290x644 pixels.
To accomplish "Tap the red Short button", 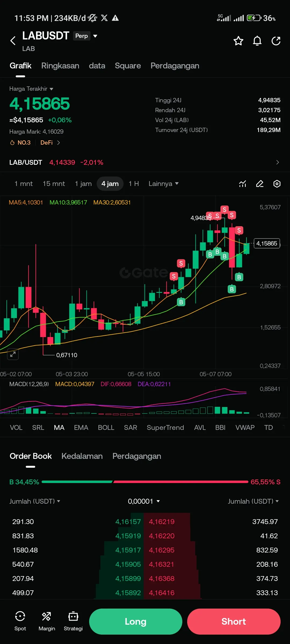I will point(234,621).
